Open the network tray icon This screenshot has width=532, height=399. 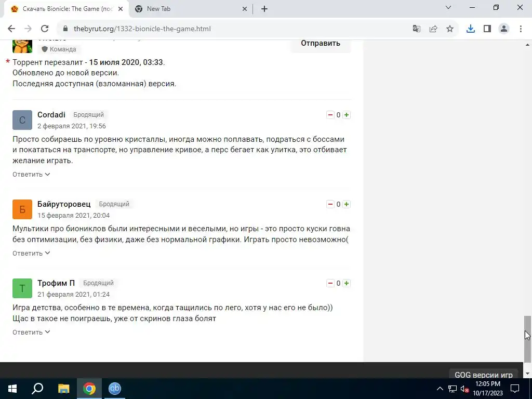pos(453,389)
